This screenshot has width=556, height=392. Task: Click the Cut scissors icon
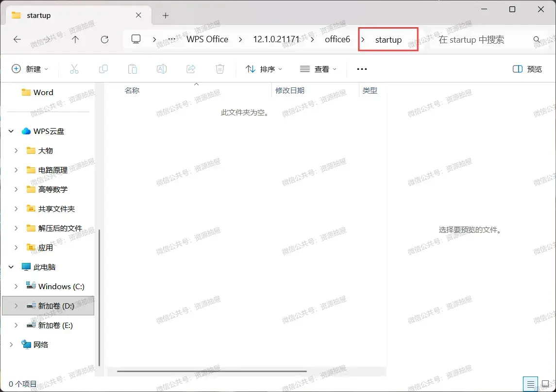(74, 69)
